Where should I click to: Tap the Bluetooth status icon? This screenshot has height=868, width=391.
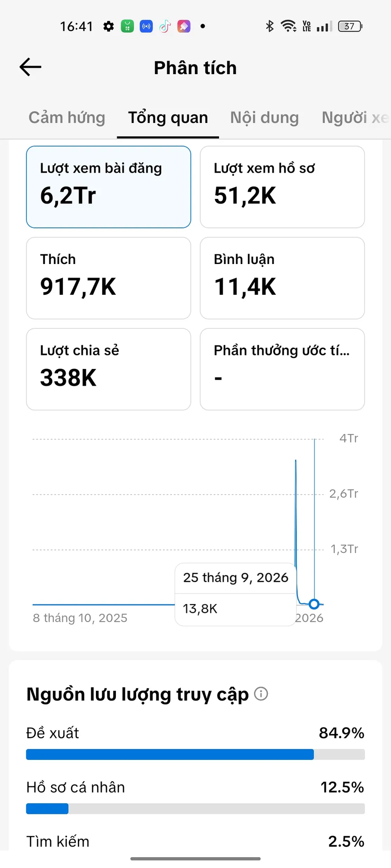point(270,26)
